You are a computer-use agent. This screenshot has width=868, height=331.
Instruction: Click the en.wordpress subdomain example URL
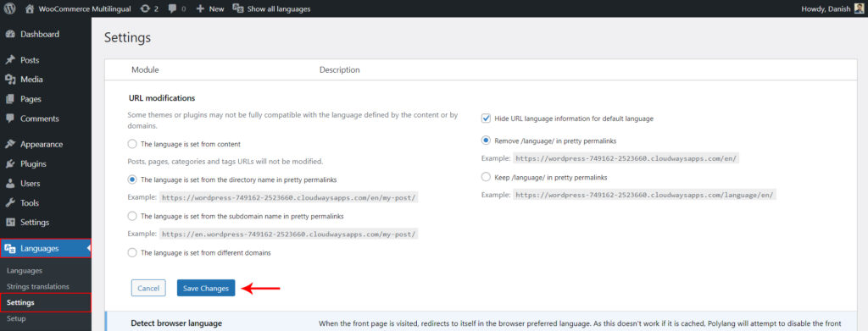288,234
